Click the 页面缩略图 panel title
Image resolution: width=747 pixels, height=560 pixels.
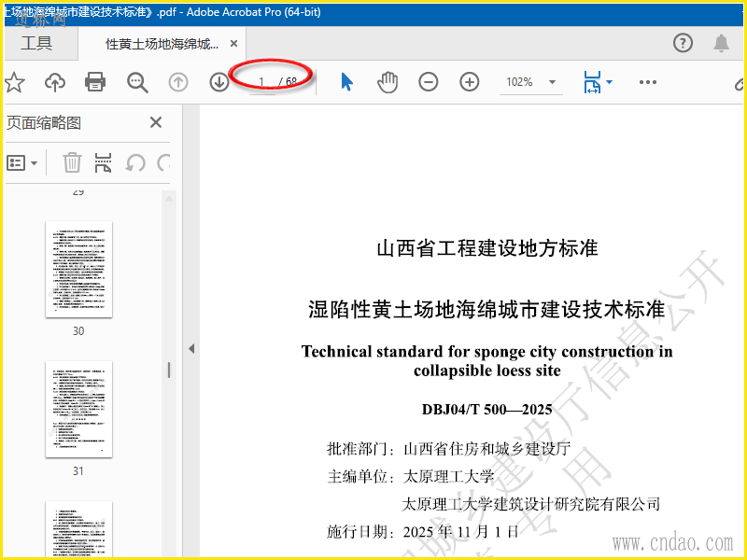tap(44, 123)
